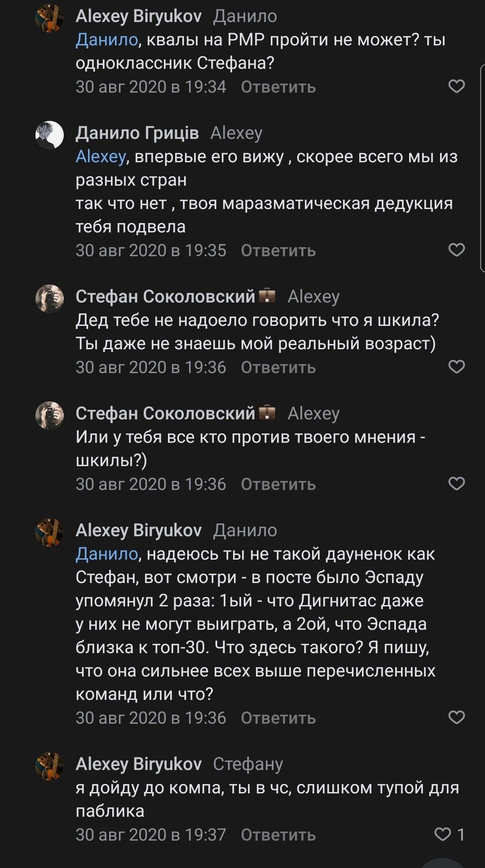Tap blue Alexey mention in Данило's reply

coord(101,157)
